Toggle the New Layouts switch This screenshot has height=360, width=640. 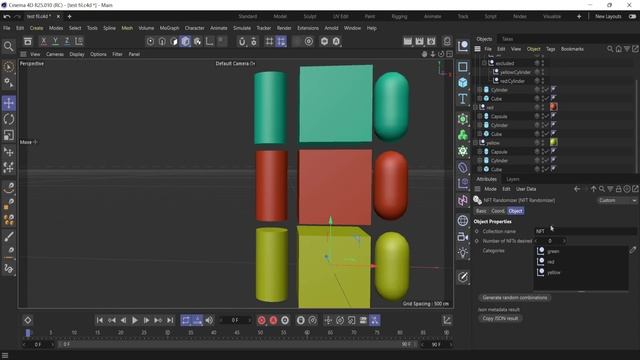pos(632,17)
